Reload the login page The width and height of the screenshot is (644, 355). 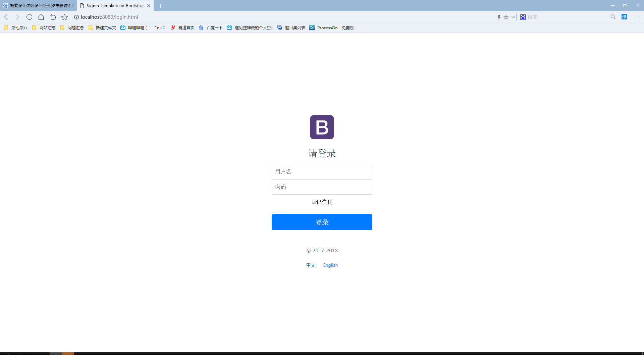click(x=30, y=17)
